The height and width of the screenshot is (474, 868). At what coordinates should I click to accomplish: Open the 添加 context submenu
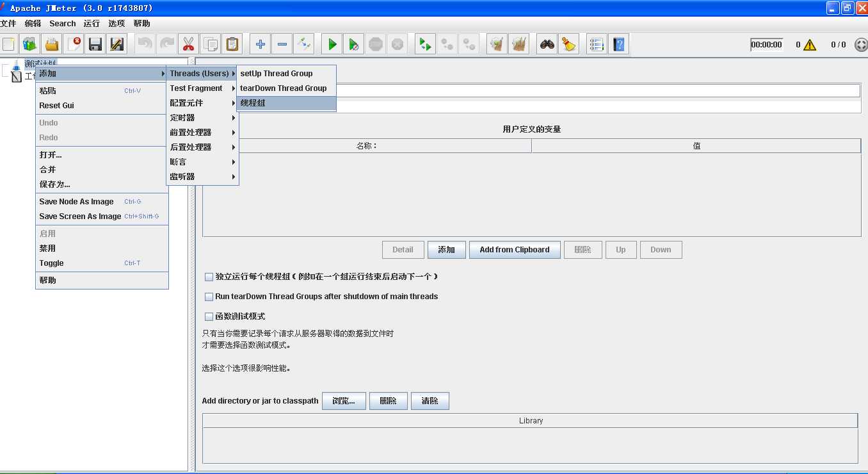pyautogui.click(x=102, y=74)
